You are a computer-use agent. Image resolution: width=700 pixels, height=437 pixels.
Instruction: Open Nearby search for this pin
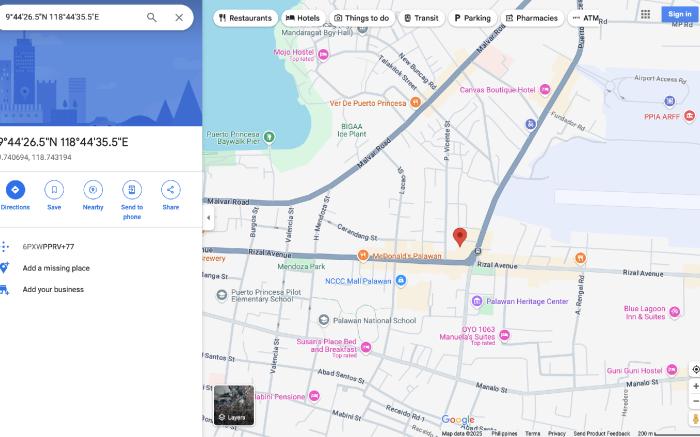tap(93, 190)
